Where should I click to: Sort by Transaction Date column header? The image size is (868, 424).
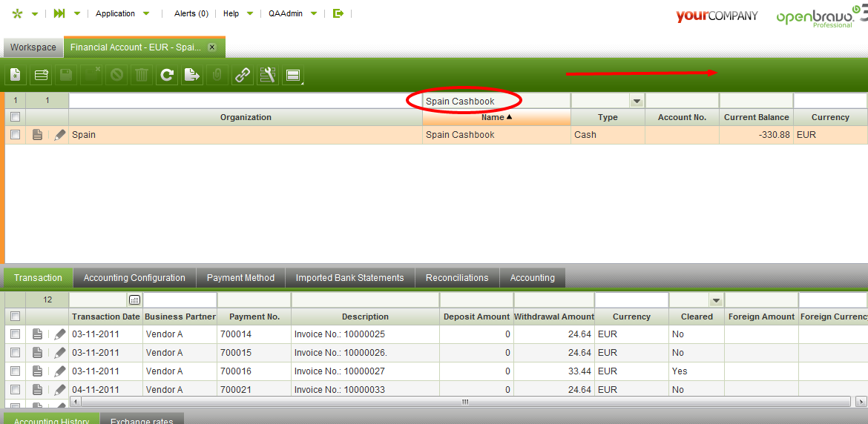tap(106, 317)
